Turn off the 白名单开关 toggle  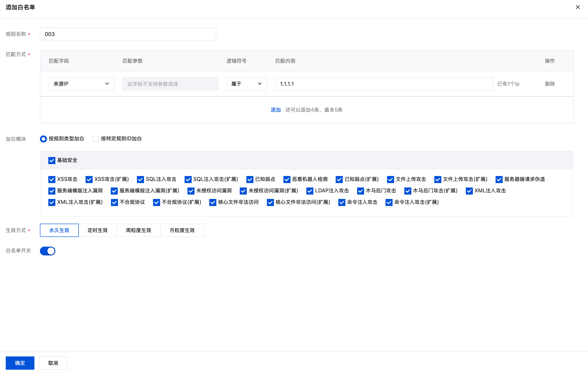pyautogui.click(x=48, y=251)
